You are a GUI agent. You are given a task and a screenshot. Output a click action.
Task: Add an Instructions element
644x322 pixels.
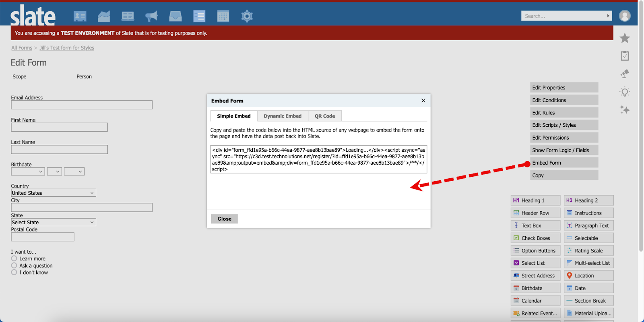(x=588, y=213)
